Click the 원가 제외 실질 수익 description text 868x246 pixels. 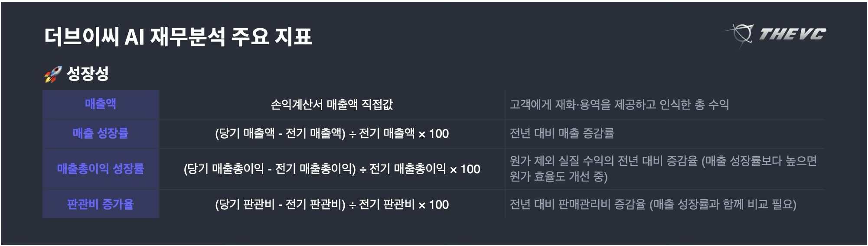click(x=603, y=161)
